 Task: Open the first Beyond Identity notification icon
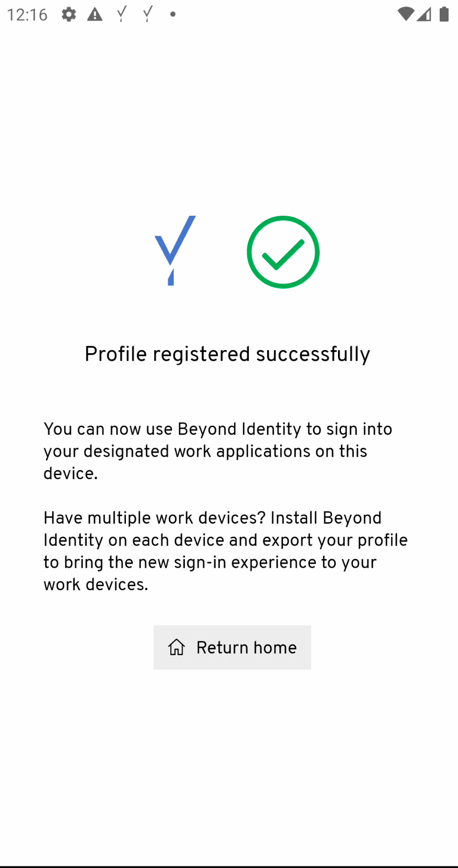click(x=120, y=14)
